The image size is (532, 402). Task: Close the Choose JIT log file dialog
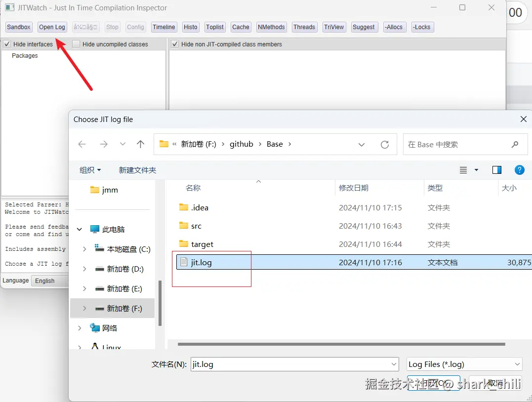[x=524, y=119]
